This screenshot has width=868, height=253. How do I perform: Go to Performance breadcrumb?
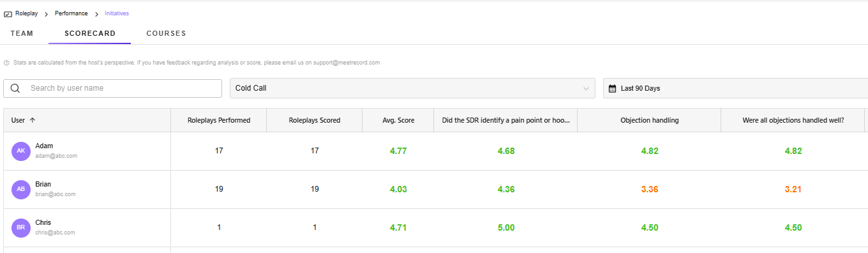pos(71,13)
